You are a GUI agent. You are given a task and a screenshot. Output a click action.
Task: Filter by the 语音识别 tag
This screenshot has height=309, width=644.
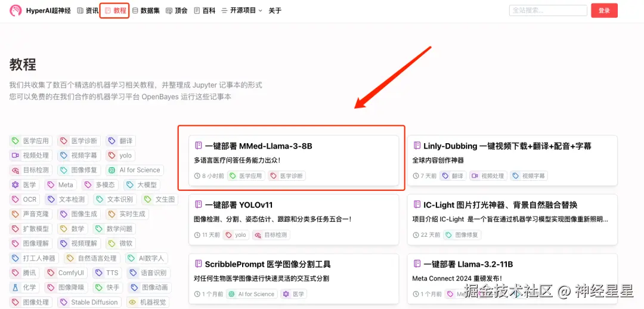(148, 273)
